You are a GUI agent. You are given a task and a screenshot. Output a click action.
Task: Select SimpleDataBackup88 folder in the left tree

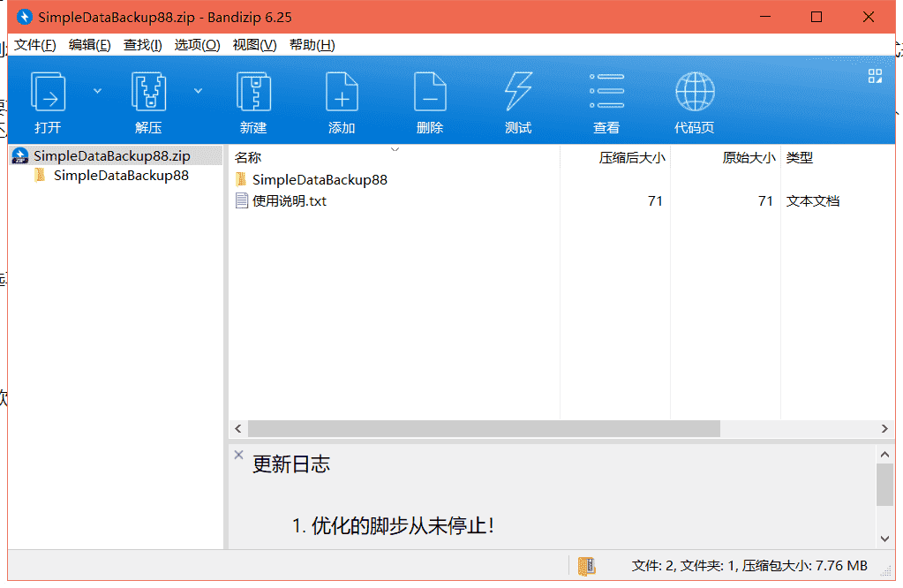tap(121, 176)
